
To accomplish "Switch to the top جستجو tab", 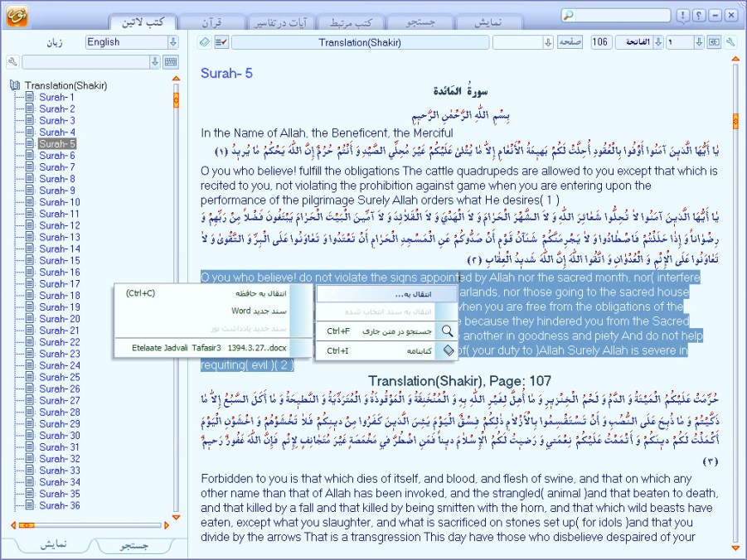I will [420, 22].
